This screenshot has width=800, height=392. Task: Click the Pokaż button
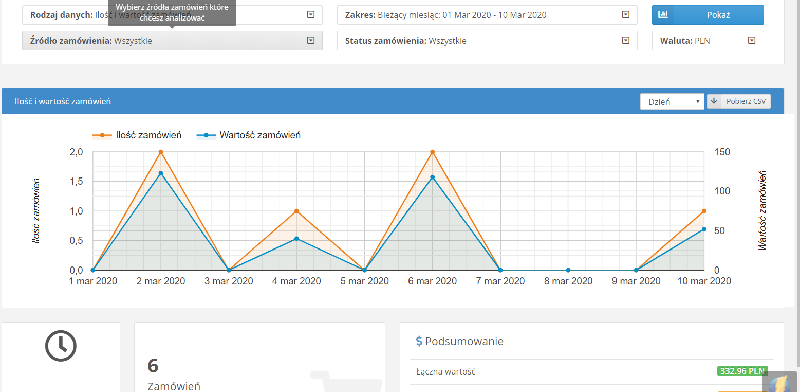coord(708,15)
